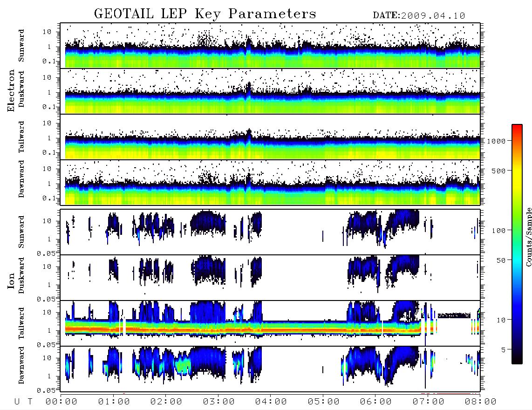
Task: Click the Ion Sunward panel label
Action: coord(21,232)
